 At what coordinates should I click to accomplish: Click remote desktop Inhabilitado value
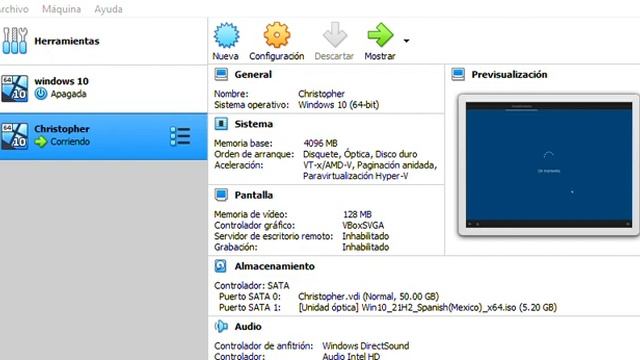[365, 236]
